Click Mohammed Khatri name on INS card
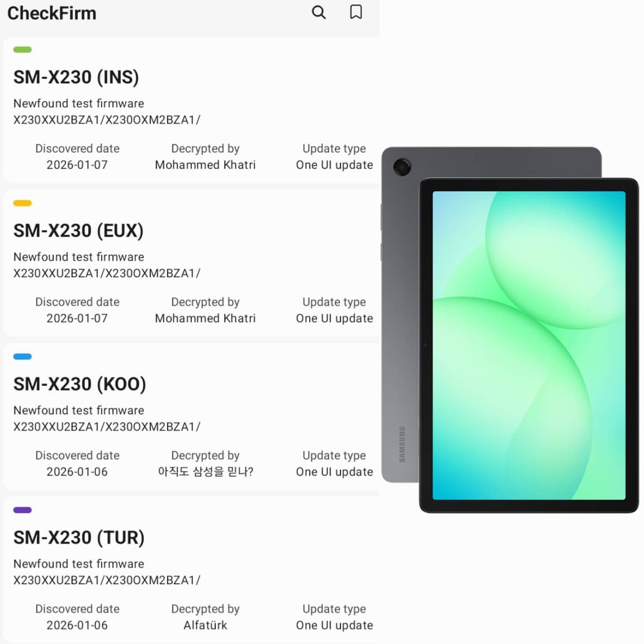This screenshot has width=644, height=644. pos(205,165)
